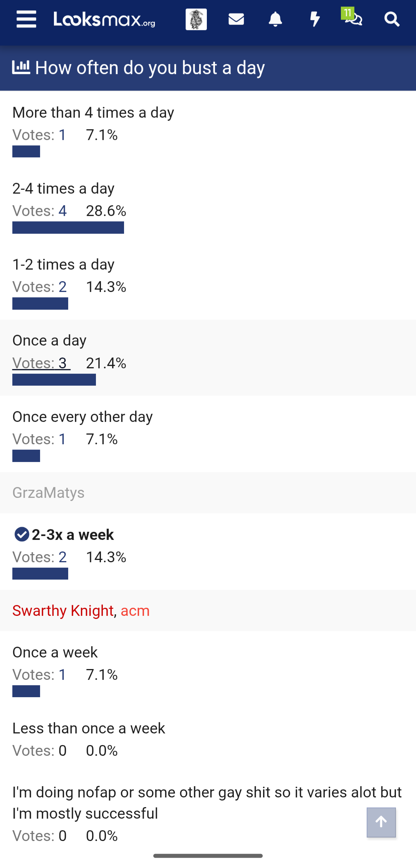Show voters for '1-2 times a day'
This screenshot has width=416, height=868.
point(39,287)
